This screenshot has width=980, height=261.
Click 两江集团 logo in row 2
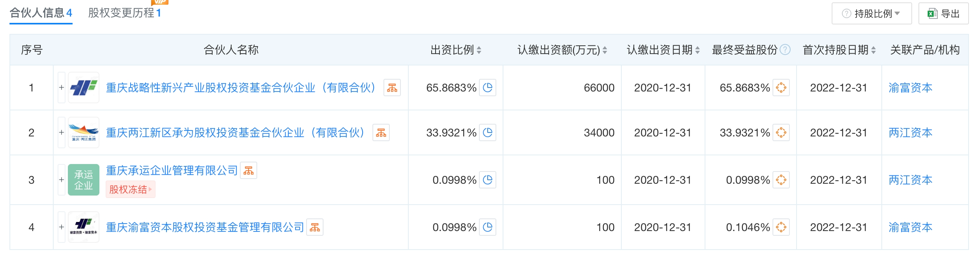coord(84,132)
